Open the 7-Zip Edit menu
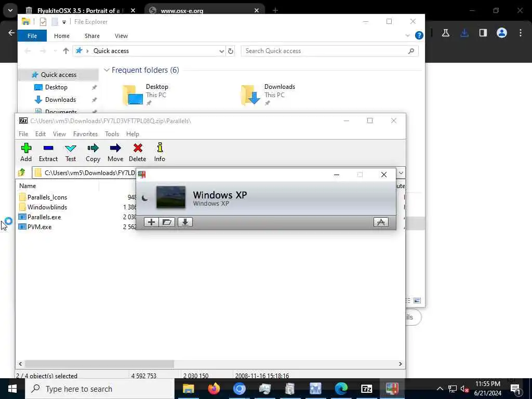The width and height of the screenshot is (532, 399). pos(41,134)
